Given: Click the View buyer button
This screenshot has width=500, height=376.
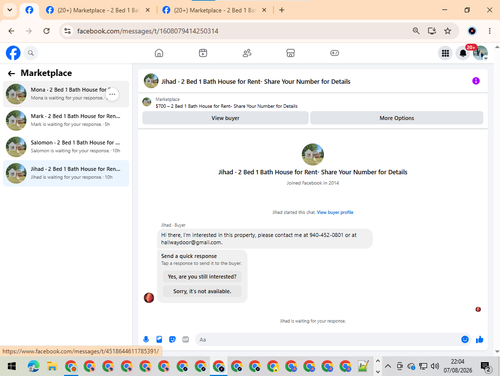Looking at the screenshot, I should coord(225,118).
